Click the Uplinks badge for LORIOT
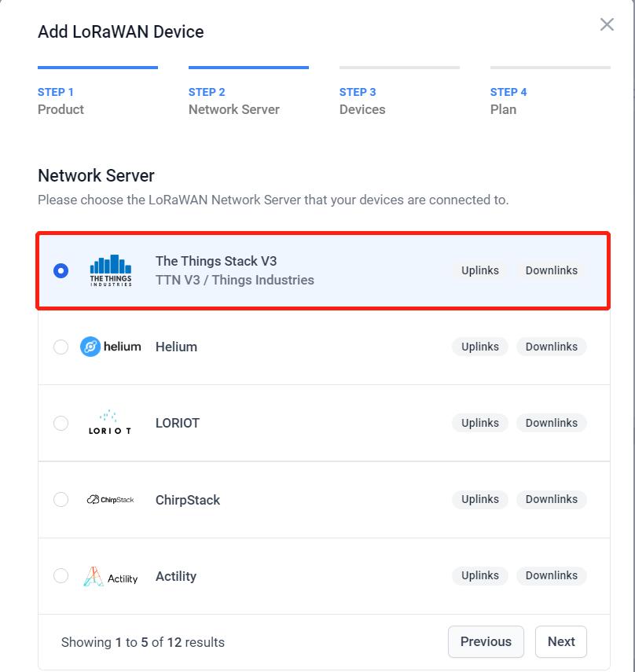This screenshot has width=635, height=672. (x=479, y=423)
